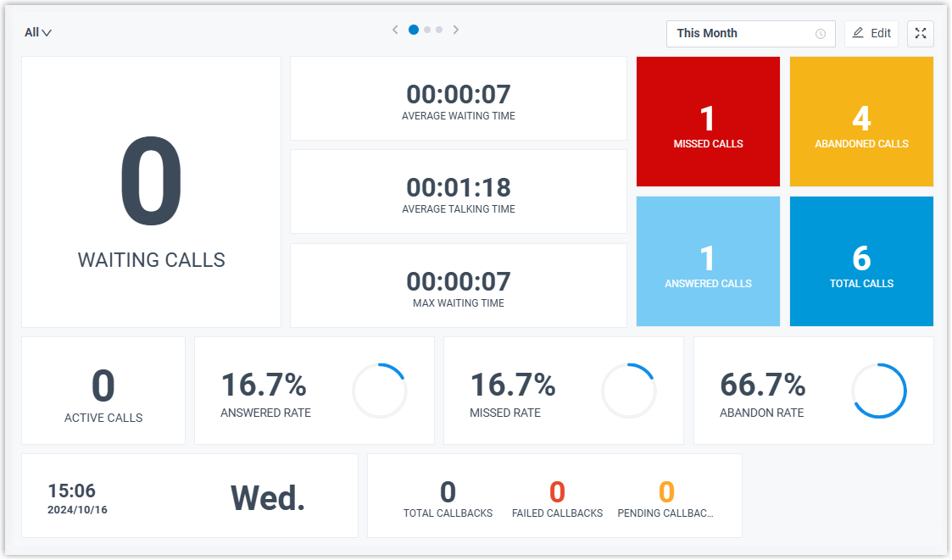The height and width of the screenshot is (560, 952).
Task: Click the yellow Abandoned Calls tile
Action: pos(861,121)
